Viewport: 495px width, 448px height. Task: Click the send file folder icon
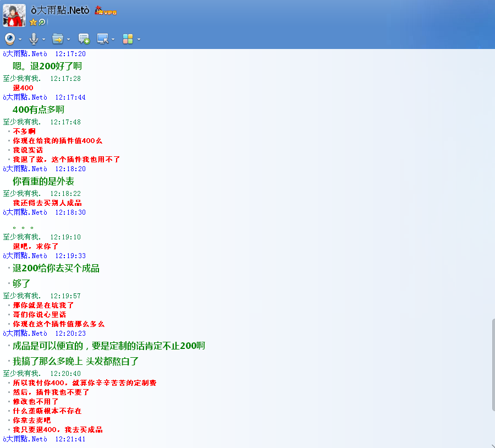(x=58, y=39)
